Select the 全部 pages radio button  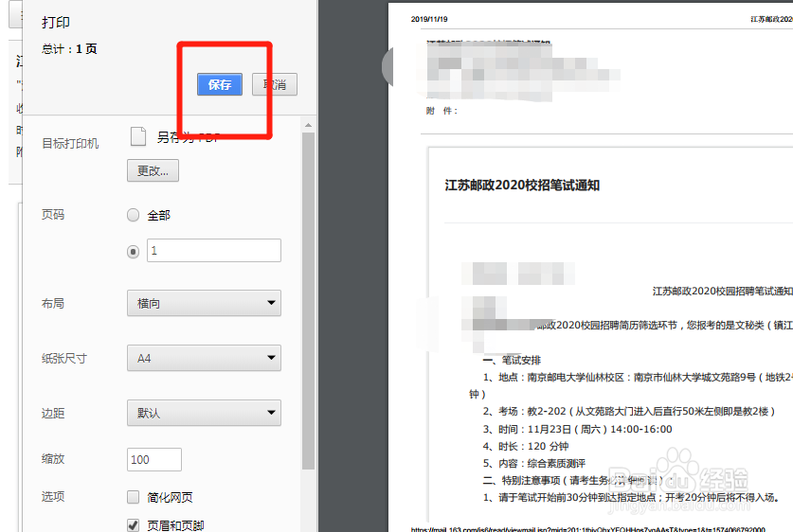pos(133,215)
